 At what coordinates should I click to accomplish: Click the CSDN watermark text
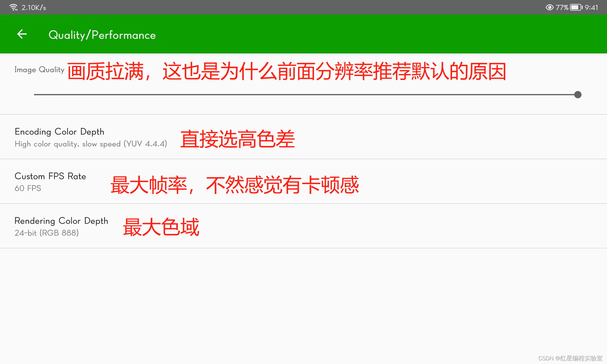[570, 358]
